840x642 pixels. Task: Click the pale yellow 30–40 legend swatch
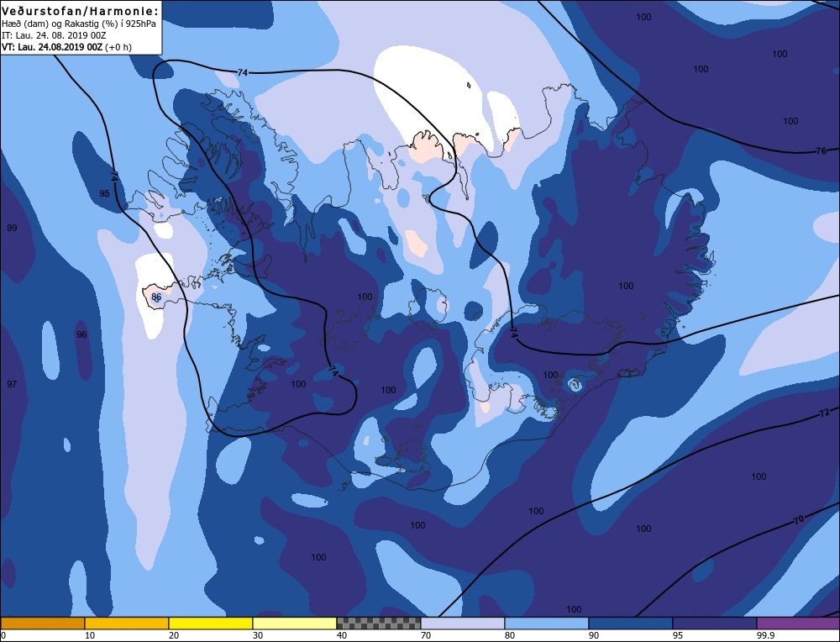click(x=295, y=624)
